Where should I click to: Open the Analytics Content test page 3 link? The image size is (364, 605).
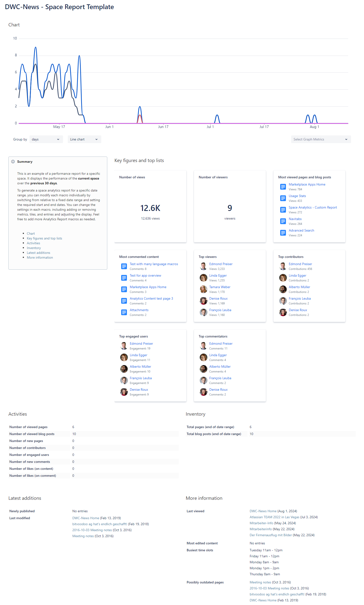(x=151, y=298)
